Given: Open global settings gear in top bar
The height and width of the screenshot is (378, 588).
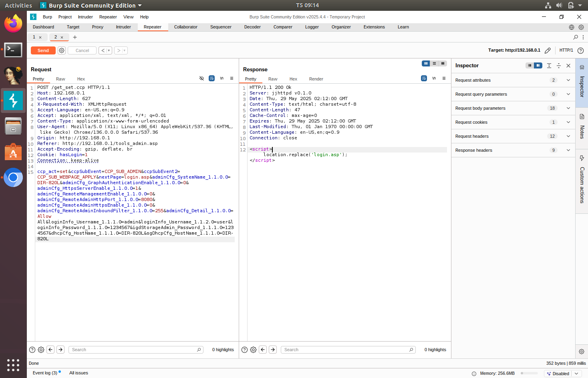Looking at the screenshot, I should (x=581, y=27).
